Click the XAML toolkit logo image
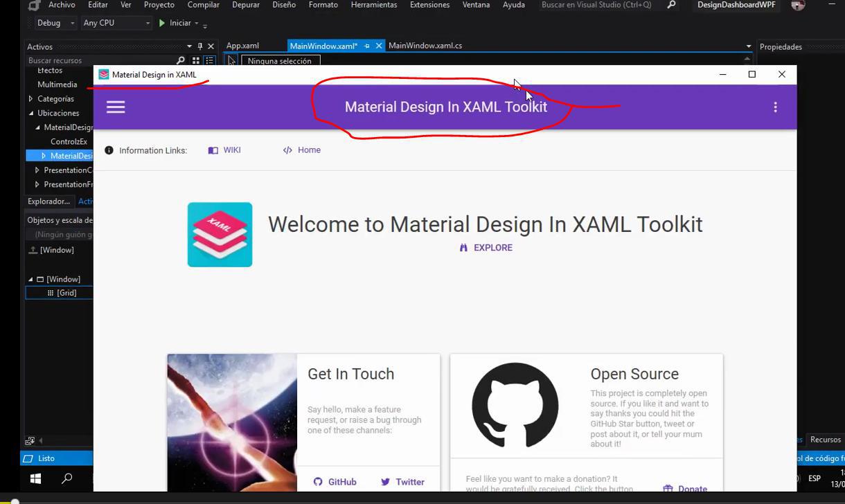Image resolution: width=845 pixels, height=504 pixels. coord(220,235)
